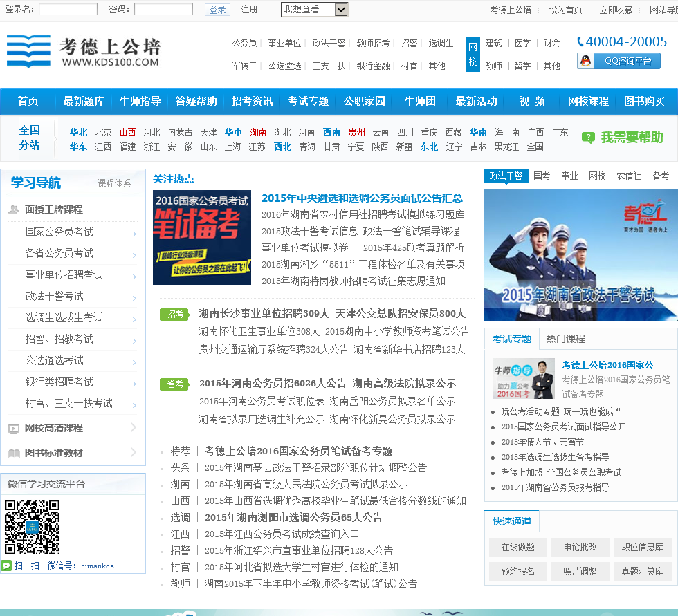Select the 湖南 regional site link
The height and width of the screenshot is (616, 678).
[258, 132]
